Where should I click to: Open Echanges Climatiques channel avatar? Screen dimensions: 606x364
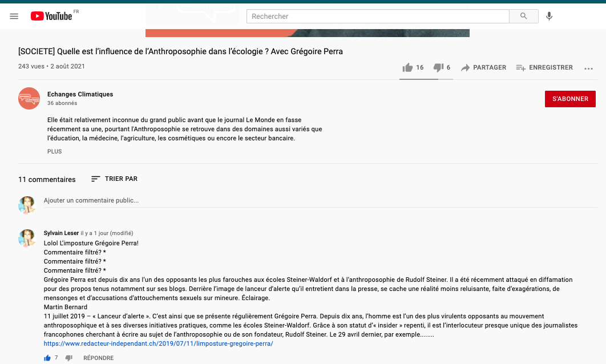(29, 98)
